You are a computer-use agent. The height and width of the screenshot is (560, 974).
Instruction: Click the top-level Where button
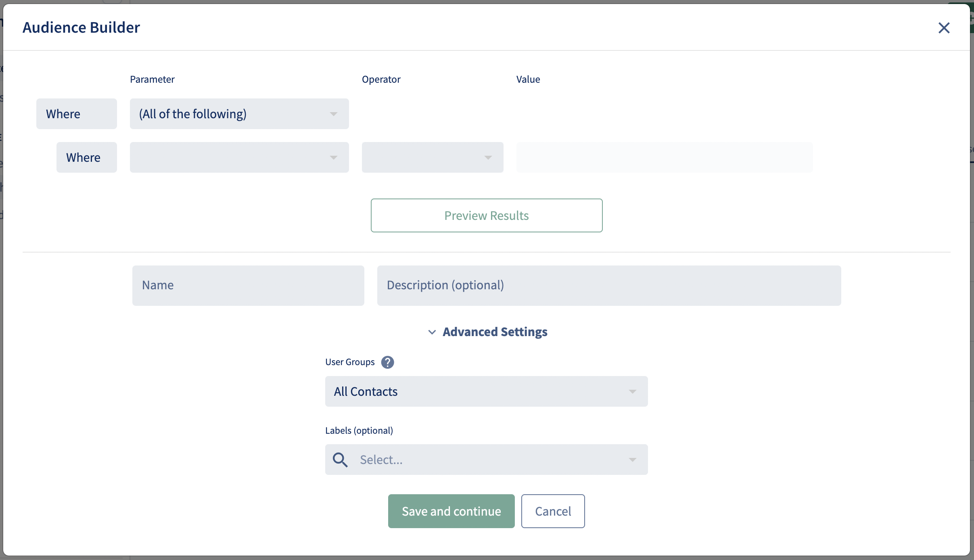pos(77,114)
